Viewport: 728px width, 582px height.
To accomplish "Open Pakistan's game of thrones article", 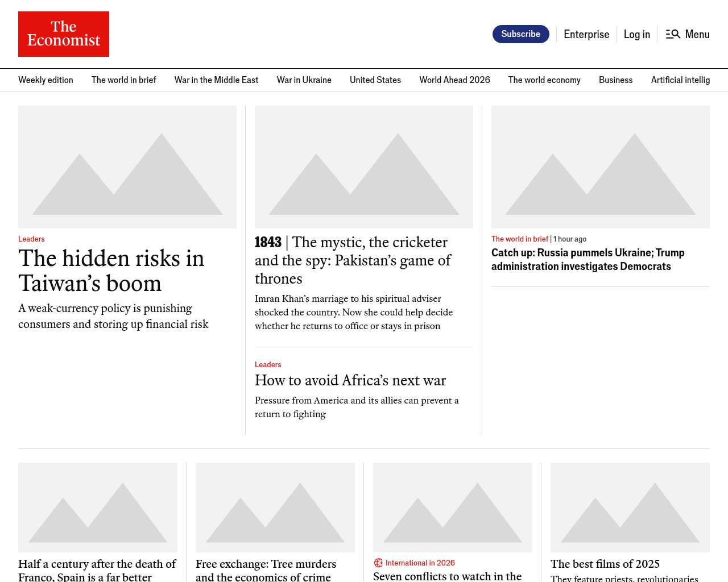I will (353, 260).
